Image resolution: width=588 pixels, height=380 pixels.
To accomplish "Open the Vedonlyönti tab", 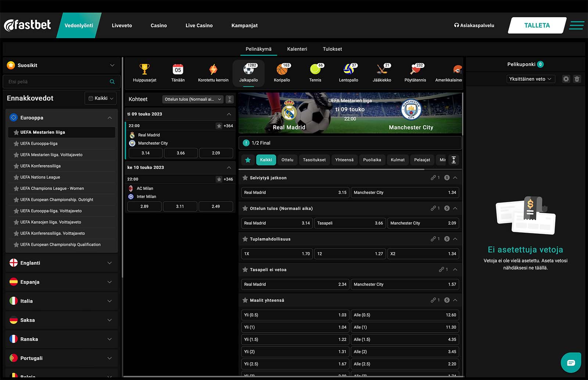I will click(79, 25).
